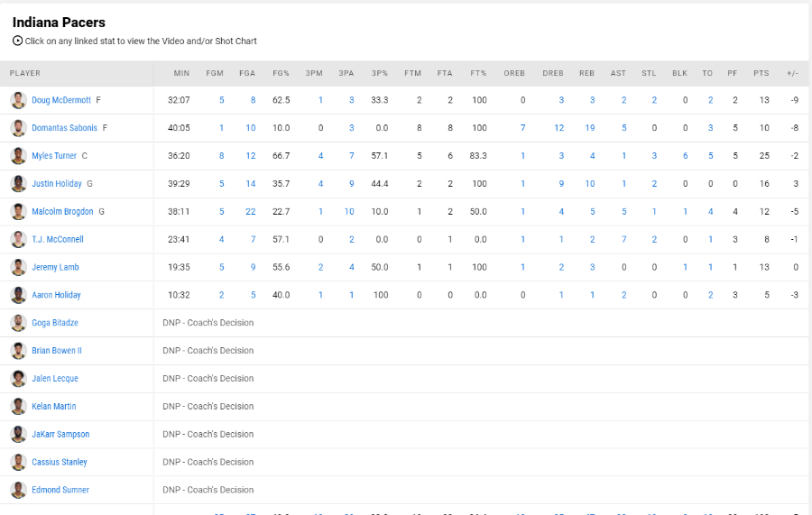The width and height of the screenshot is (812, 515).
Task: Open Edmond Sumner's player profile link
Action: tap(60, 490)
